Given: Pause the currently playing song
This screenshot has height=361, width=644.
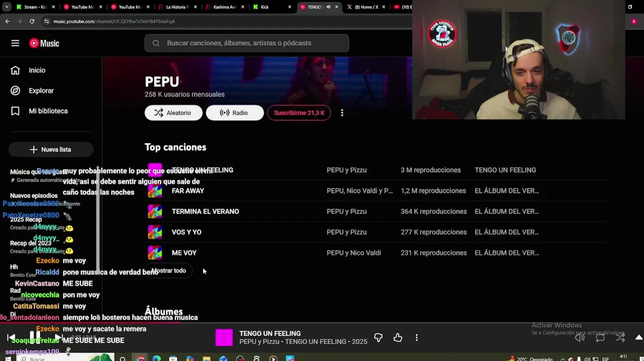Looking at the screenshot, I should point(35,336).
